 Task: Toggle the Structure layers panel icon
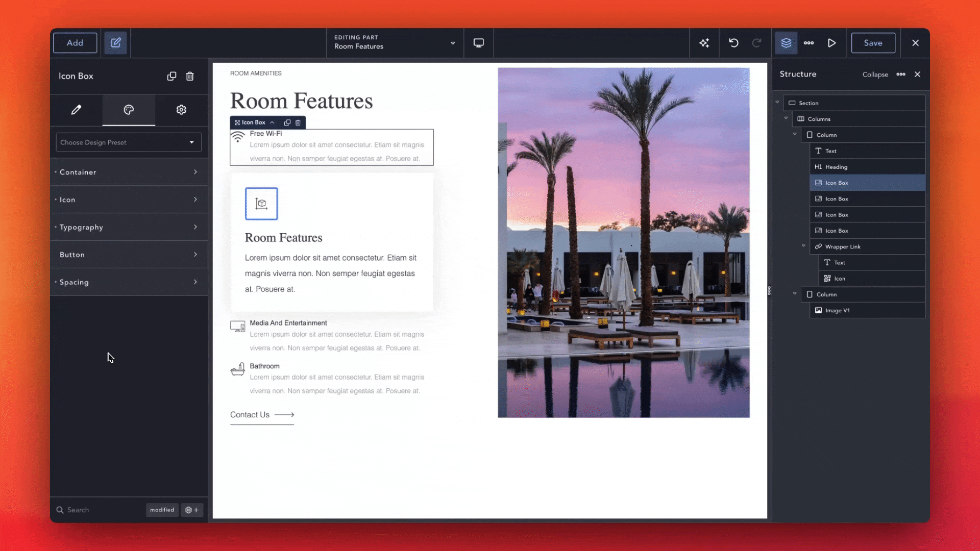(786, 43)
